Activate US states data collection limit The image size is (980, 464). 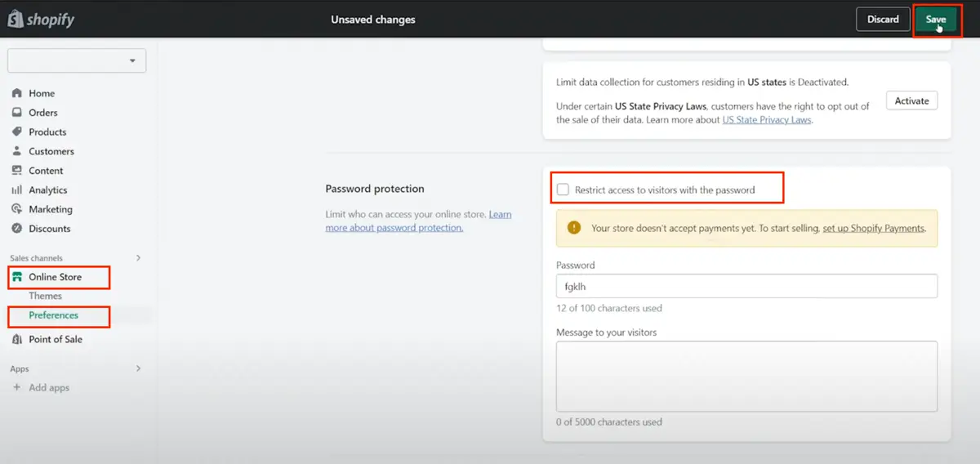[911, 101]
